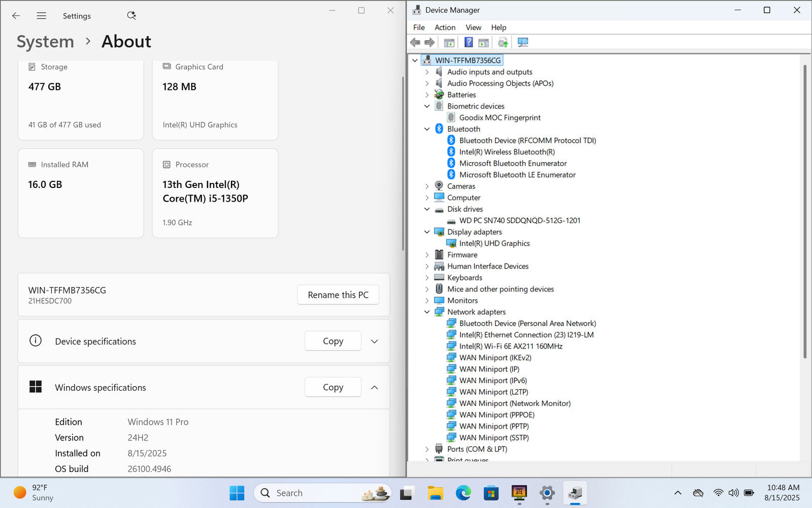Open Microsoft Store from taskbar
Viewport: 812px width, 508px height.
point(491,493)
